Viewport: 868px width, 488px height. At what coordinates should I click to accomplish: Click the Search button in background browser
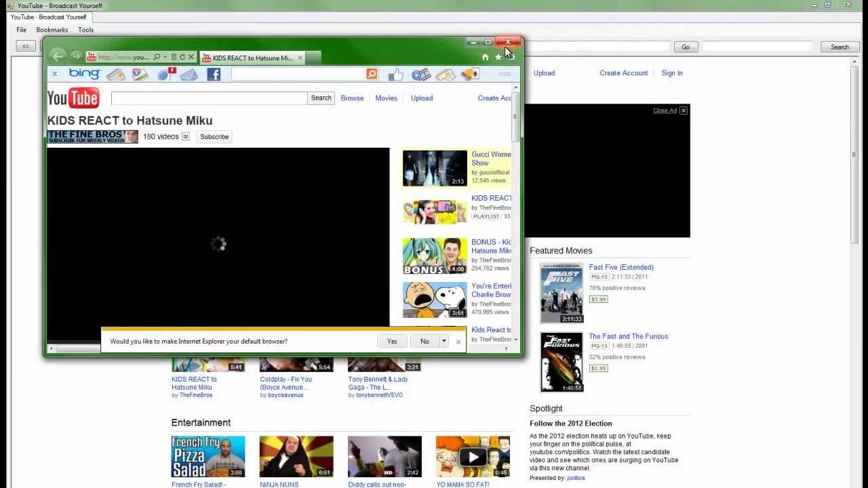(x=840, y=47)
